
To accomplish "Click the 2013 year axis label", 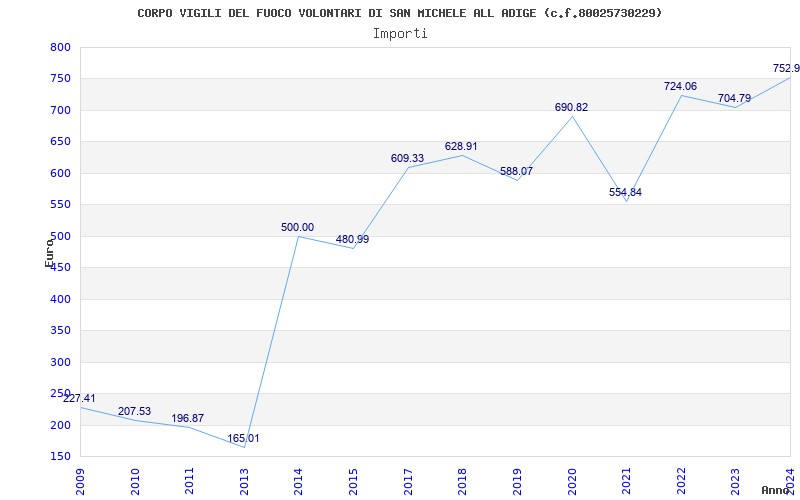I will coord(244,481).
